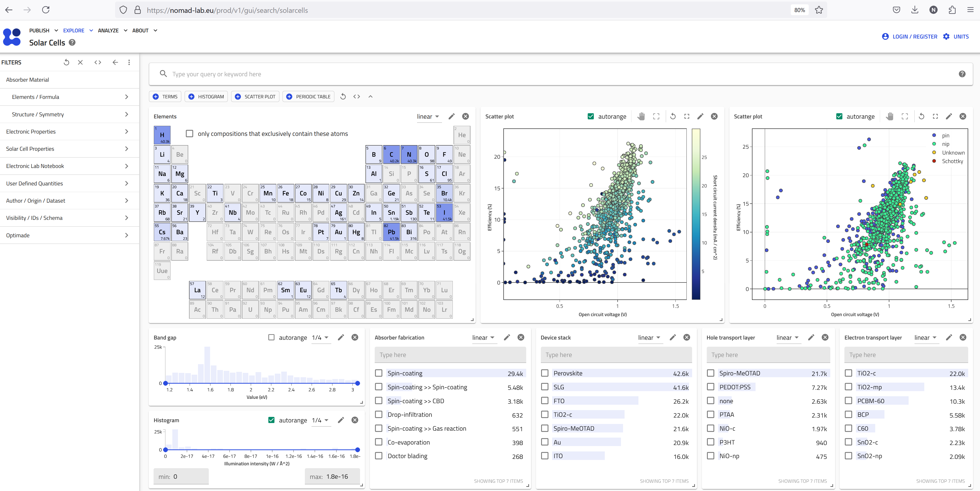This screenshot has height=491, width=980.
Task: Add a SCATTER PLOT widget
Action: 255,97
